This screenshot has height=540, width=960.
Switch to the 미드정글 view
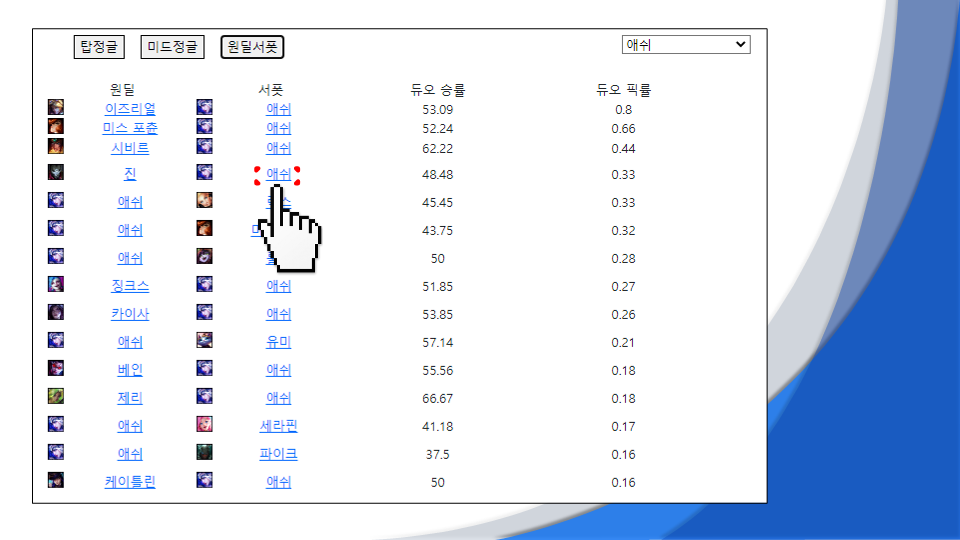[173, 47]
